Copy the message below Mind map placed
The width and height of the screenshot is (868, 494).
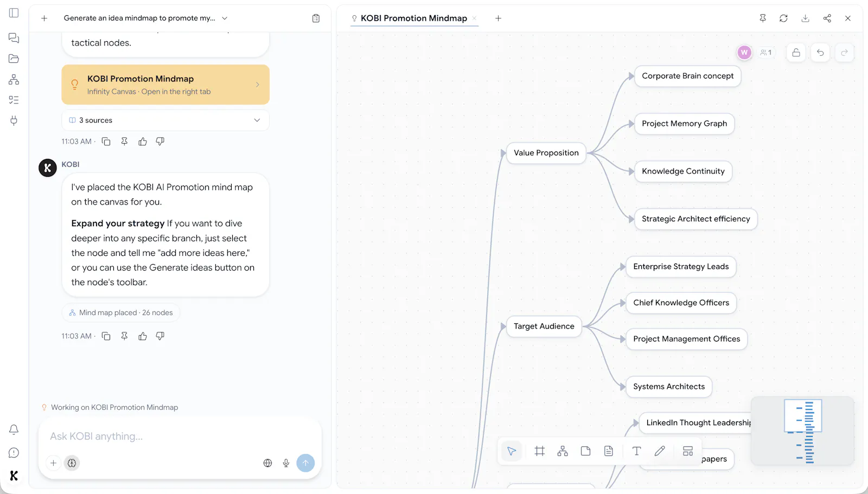[x=106, y=336]
